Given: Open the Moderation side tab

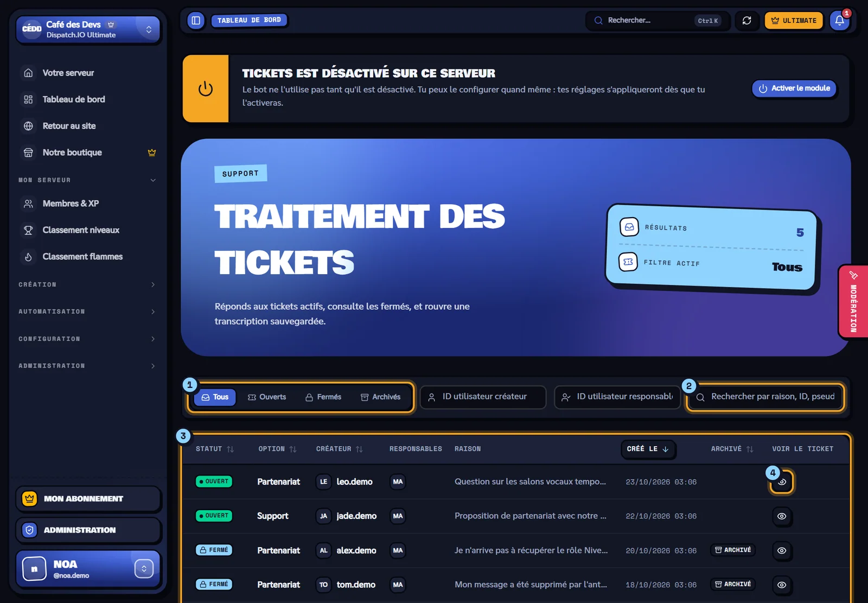Looking at the screenshot, I should [x=853, y=302].
